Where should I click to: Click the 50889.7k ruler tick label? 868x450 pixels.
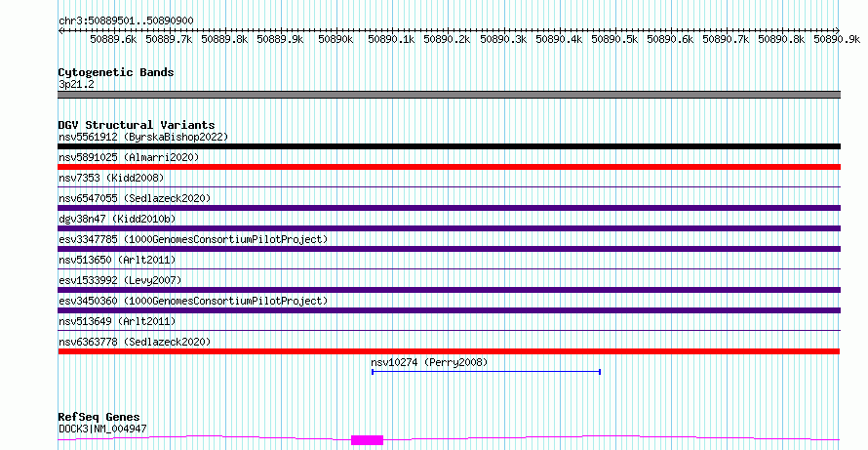point(169,39)
